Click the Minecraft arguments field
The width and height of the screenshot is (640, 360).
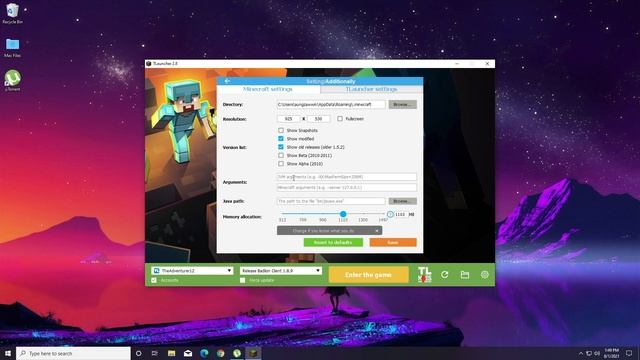347,187
